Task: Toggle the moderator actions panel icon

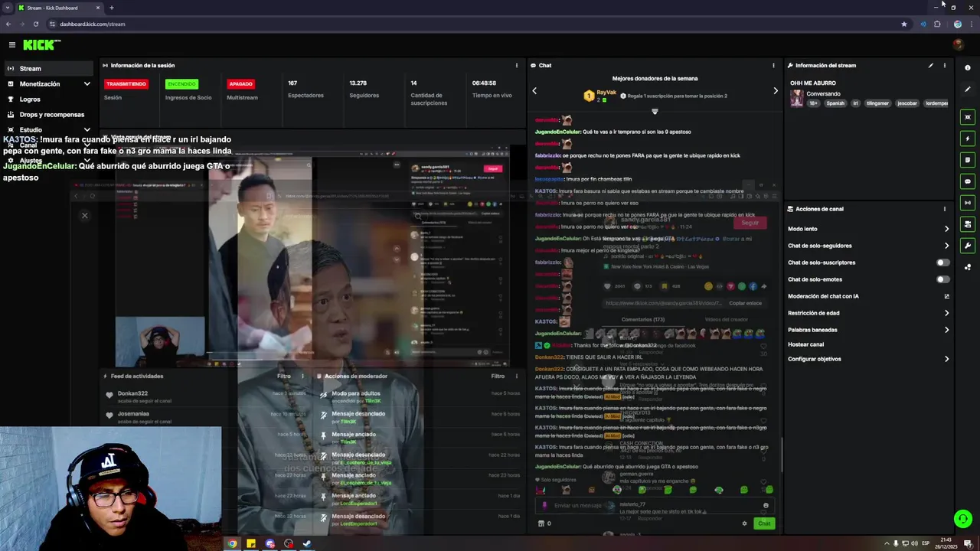Action: 968,224
